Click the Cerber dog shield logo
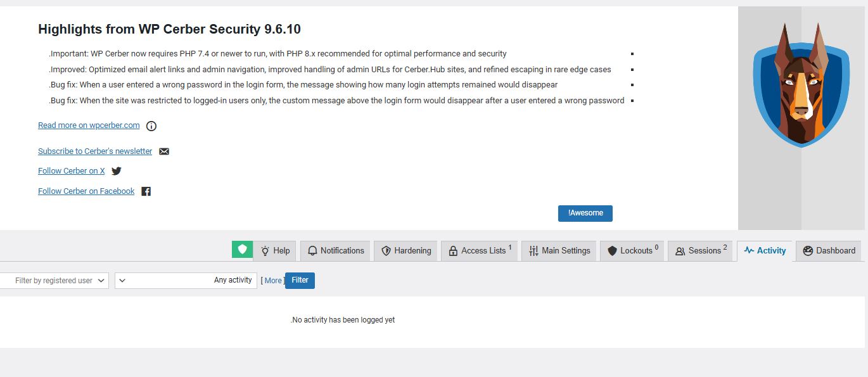Viewport: 868px width, 377px height. coord(801,86)
